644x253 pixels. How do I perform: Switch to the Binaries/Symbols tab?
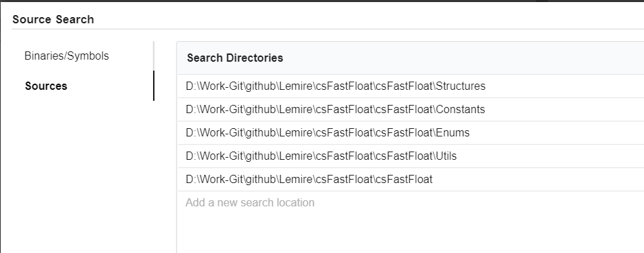tap(67, 56)
